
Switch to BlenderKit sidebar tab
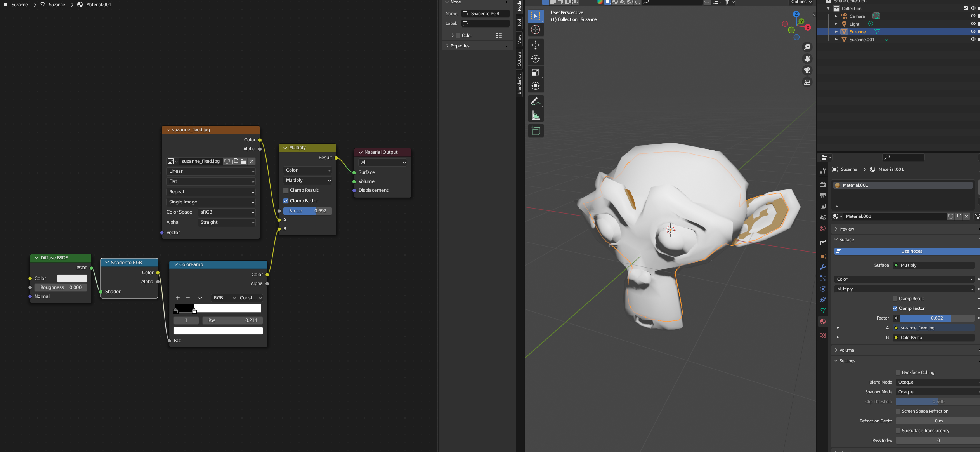click(519, 84)
